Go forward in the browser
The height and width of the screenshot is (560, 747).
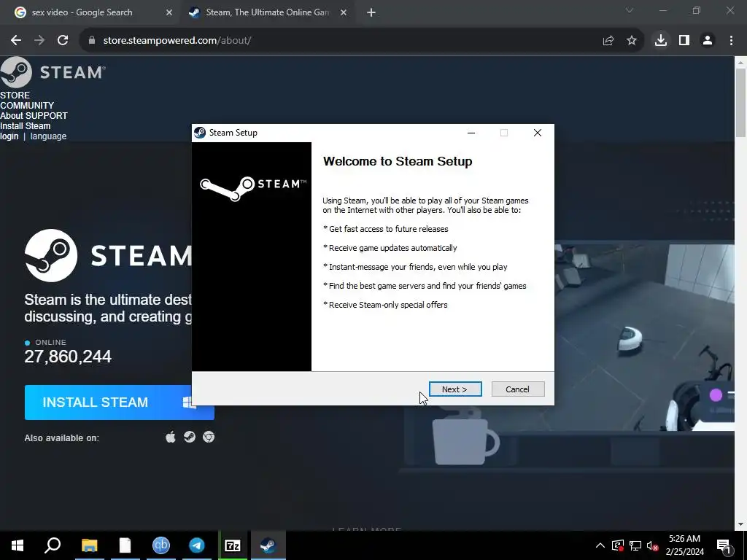[39, 41]
